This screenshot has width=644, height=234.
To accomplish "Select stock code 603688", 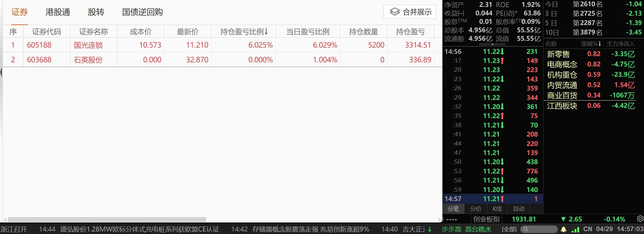I will point(39,60).
